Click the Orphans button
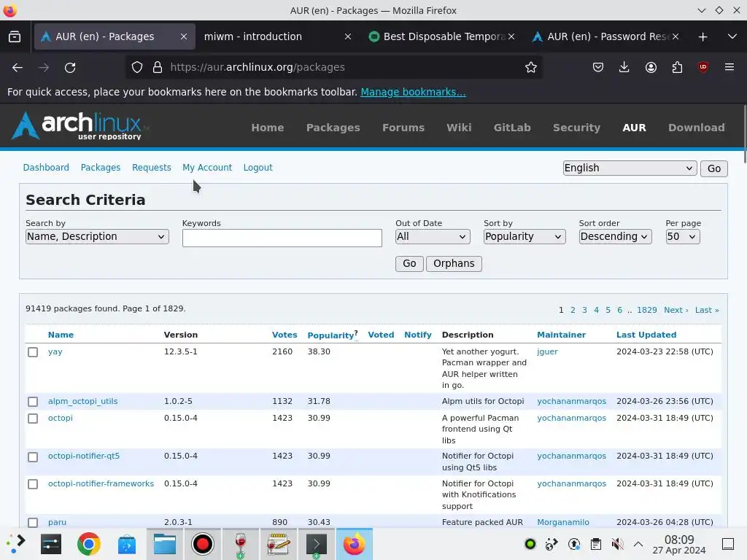This screenshot has height=560, width=747. 454,264
